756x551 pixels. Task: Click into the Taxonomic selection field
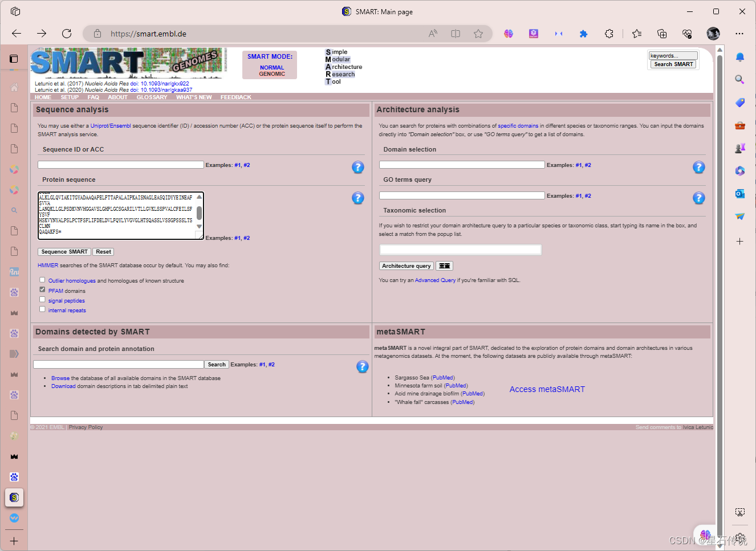[461, 250]
